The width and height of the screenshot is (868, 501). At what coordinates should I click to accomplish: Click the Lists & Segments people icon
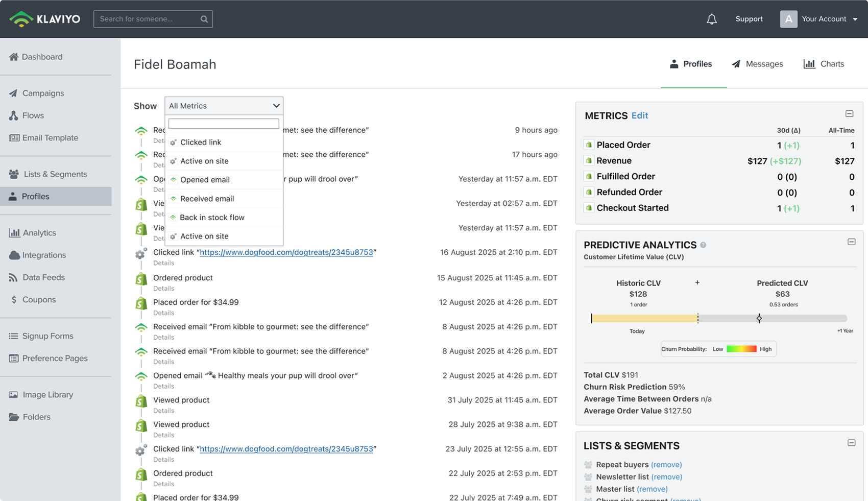pyautogui.click(x=14, y=174)
